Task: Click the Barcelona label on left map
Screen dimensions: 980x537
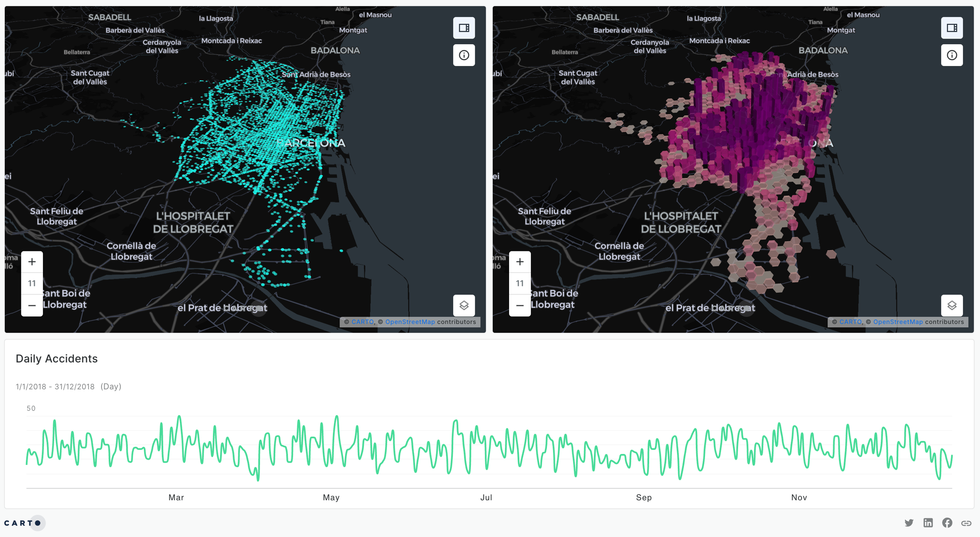Action: 311,143
